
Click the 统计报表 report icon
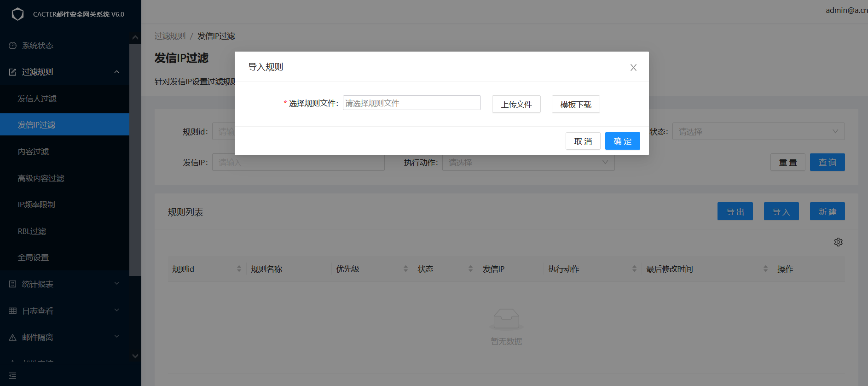tap(12, 284)
